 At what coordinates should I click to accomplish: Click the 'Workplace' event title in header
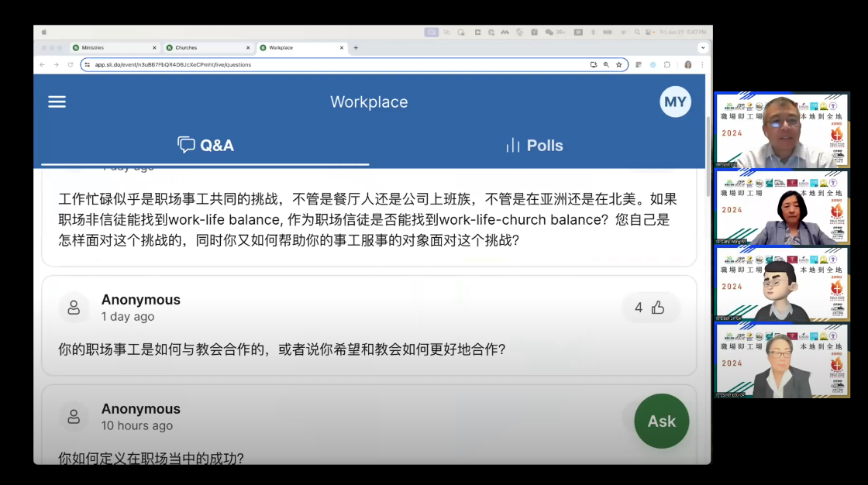coord(369,101)
